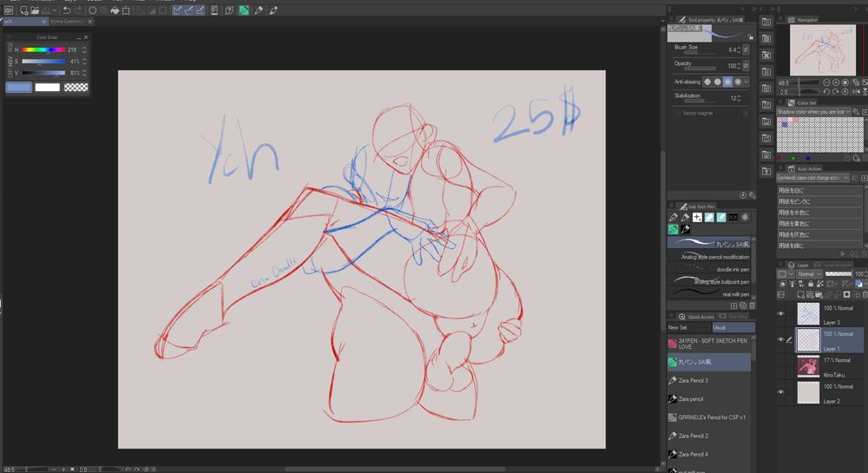Open layer palette color dropdown
868x473 pixels.
[785, 274]
